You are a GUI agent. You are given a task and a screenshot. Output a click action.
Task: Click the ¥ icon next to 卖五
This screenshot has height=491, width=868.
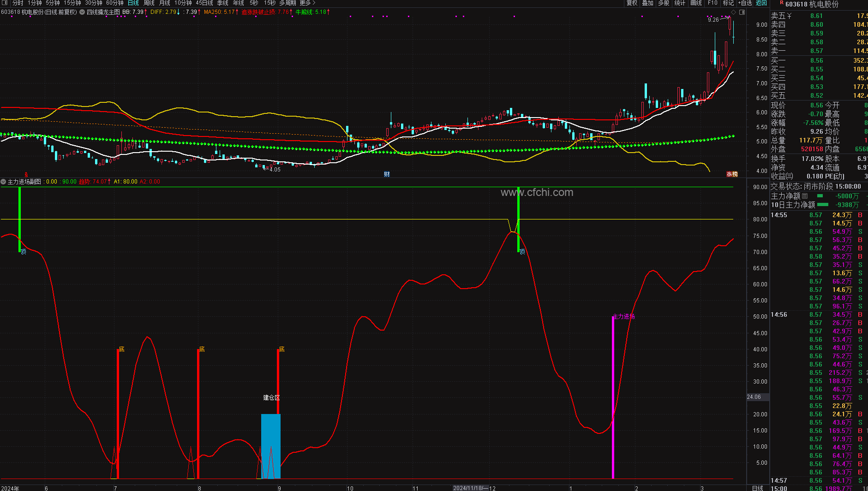pyautogui.click(x=790, y=16)
